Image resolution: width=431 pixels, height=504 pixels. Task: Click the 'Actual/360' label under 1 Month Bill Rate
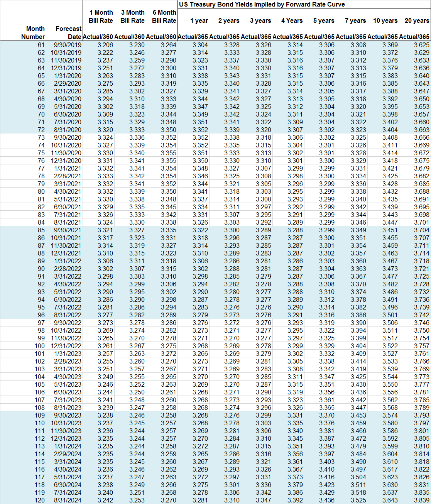point(98,37)
